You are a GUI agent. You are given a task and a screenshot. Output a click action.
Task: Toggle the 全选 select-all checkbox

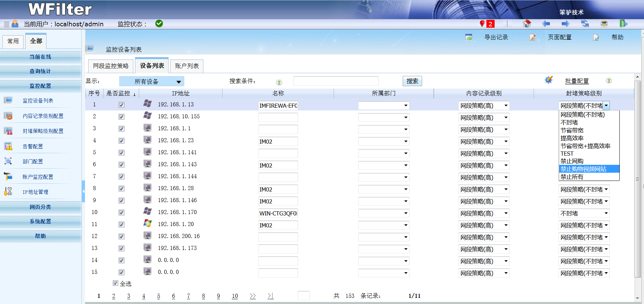(x=116, y=283)
